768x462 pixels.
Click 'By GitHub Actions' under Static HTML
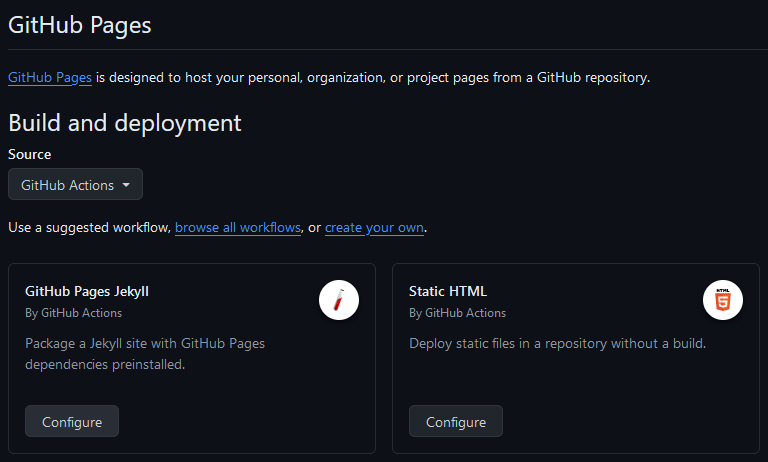[457, 313]
